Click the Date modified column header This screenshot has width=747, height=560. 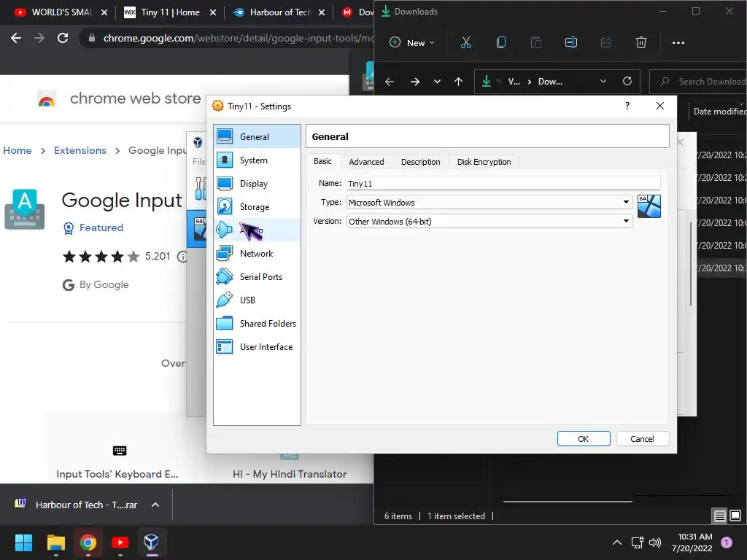pos(719,112)
